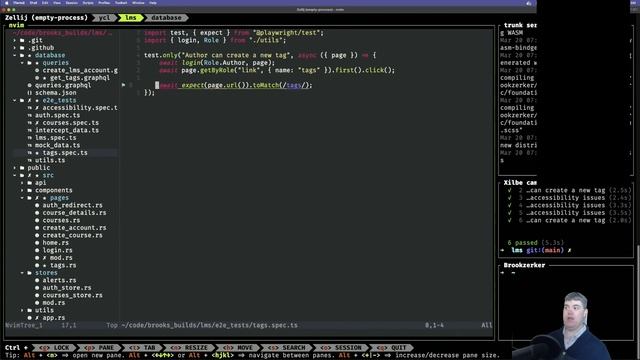Click the .git folder icon
640x360 pixels.
tap(22, 40)
